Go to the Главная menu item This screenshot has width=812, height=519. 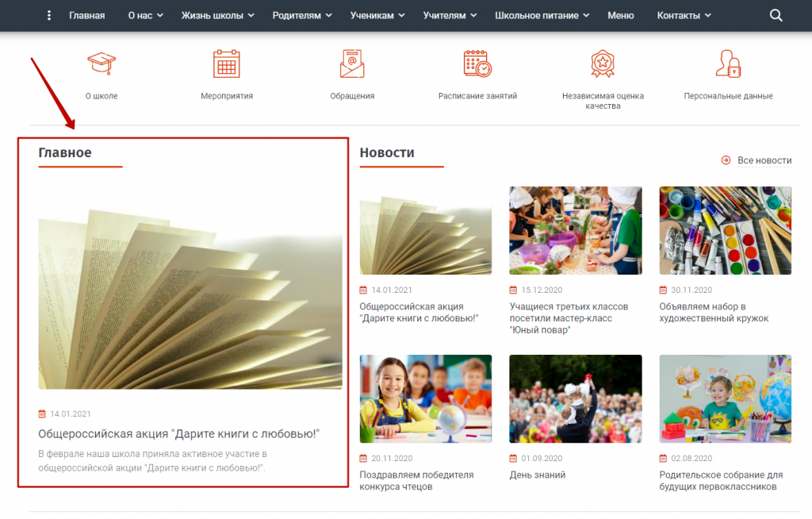click(86, 15)
